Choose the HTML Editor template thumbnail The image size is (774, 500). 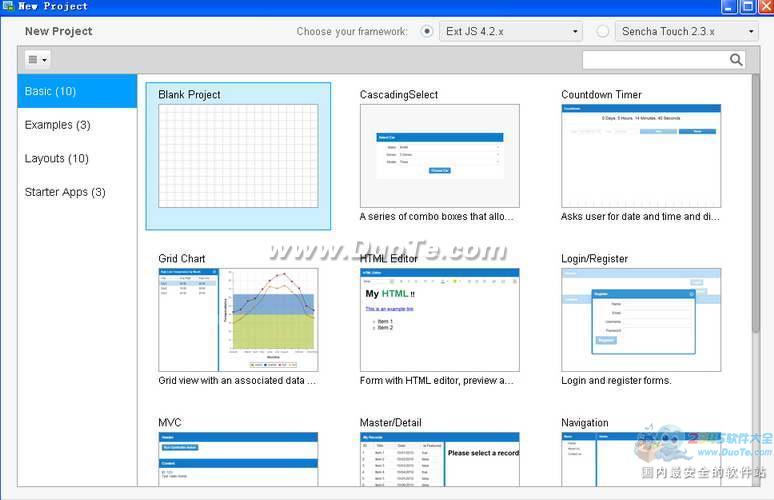(440, 320)
